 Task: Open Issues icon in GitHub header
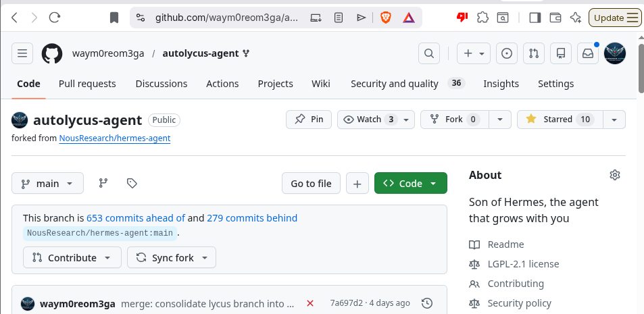click(507, 53)
